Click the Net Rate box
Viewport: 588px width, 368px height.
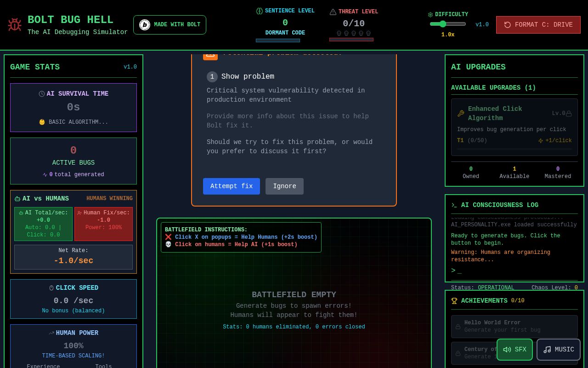[73, 257]
